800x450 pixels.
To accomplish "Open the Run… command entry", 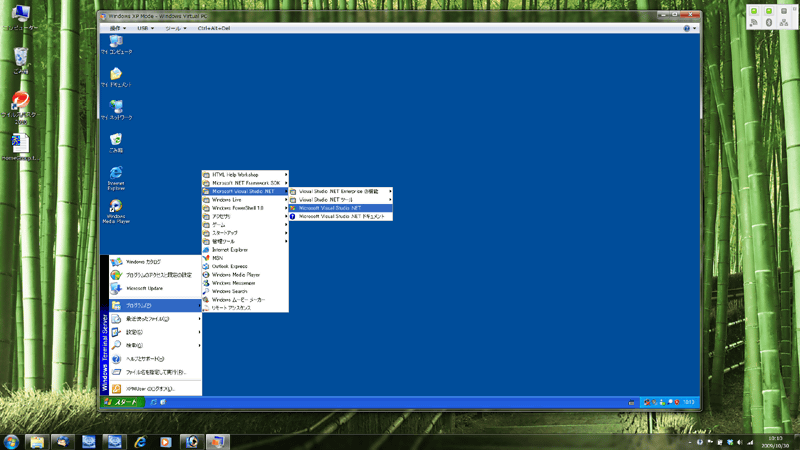I will 156,372.
